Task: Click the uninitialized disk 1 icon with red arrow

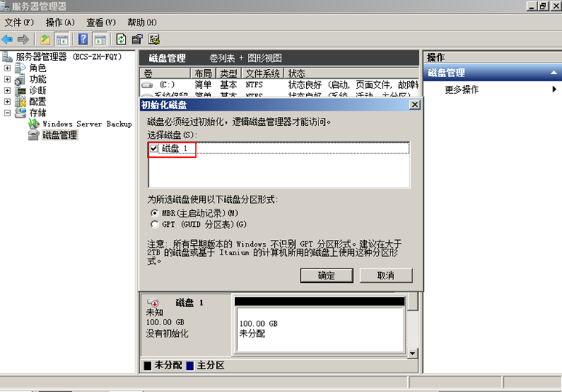Action: point(153,303)
